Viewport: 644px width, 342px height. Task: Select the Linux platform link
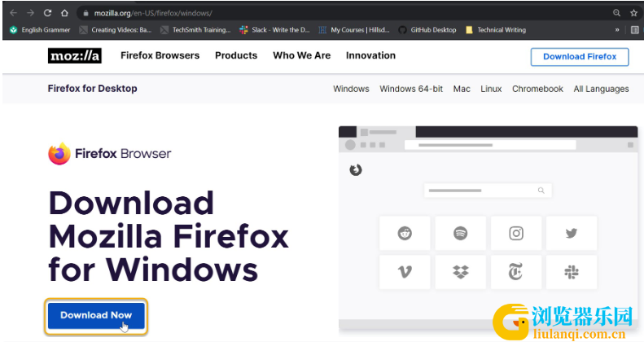491,89
